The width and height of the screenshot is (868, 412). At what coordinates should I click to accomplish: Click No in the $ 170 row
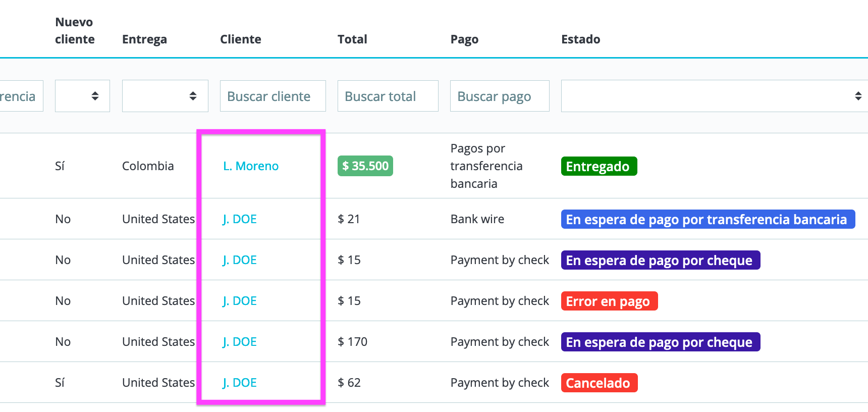point(63,342)
